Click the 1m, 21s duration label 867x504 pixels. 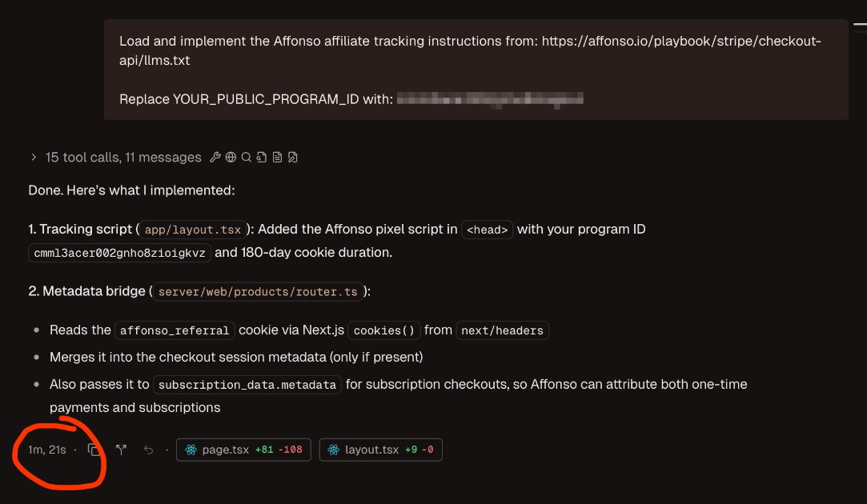46,450
